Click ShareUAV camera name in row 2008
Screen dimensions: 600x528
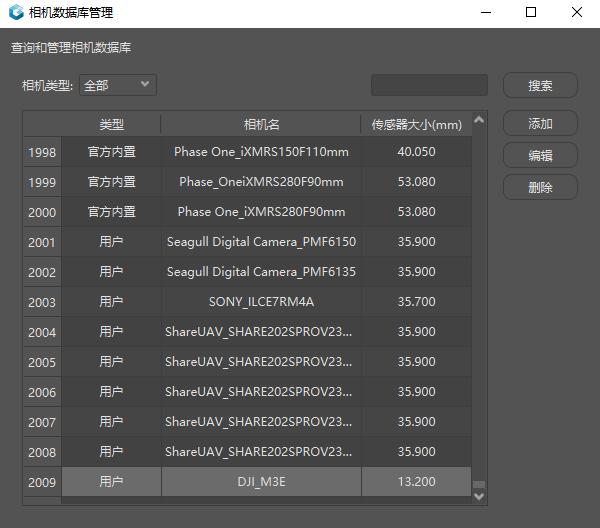point(258,452)
